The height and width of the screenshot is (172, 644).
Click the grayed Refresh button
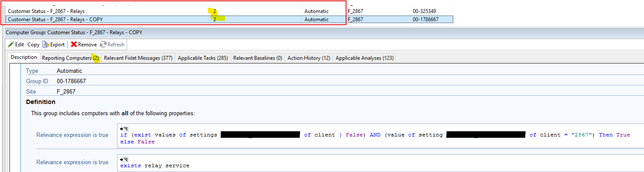(x=112, y=45)
